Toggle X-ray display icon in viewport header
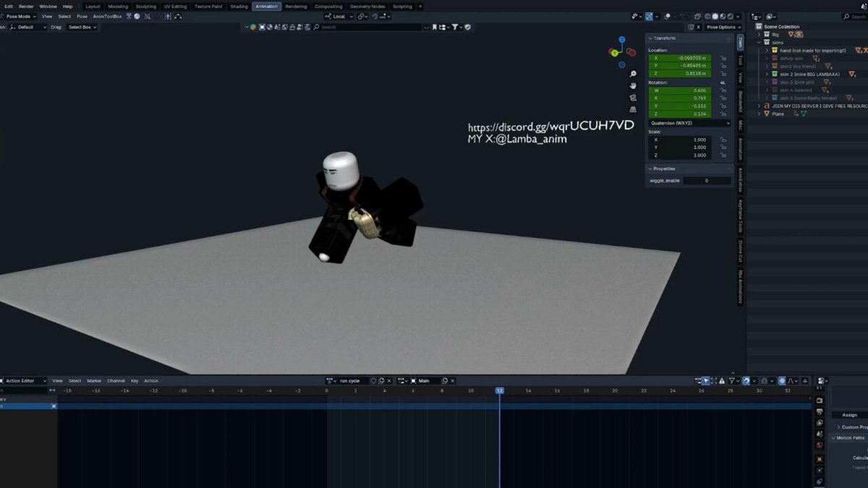 pos(698,16)
